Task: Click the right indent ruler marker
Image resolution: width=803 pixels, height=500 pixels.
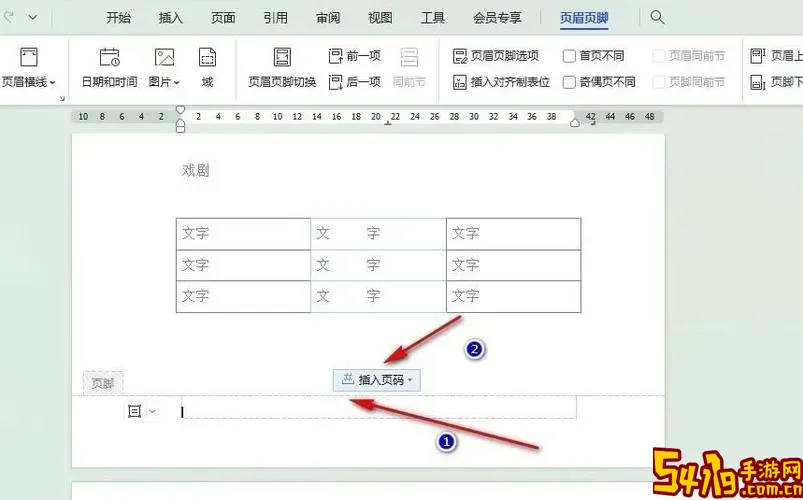Action: click(575, 122)
